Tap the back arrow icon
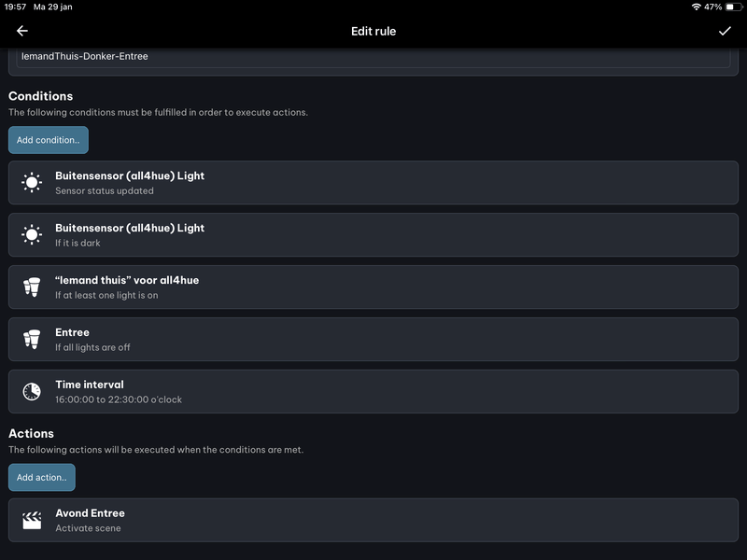 [22, 31]
